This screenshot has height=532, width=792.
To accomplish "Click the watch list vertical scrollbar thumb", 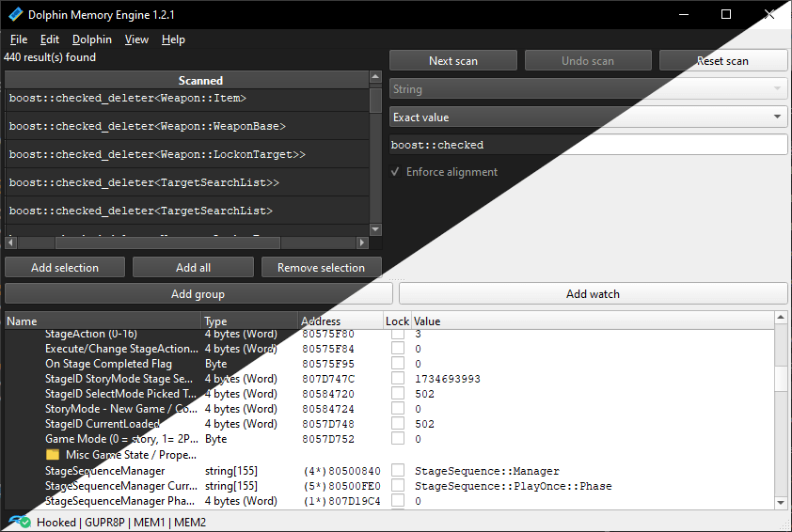I will pyautogui.click(x=781, y=379).
